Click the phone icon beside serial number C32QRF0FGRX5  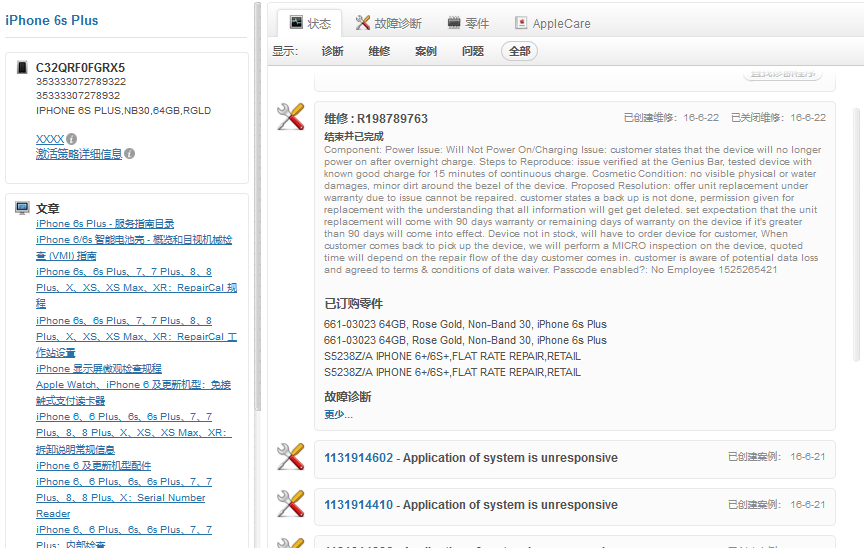(22, 68)
